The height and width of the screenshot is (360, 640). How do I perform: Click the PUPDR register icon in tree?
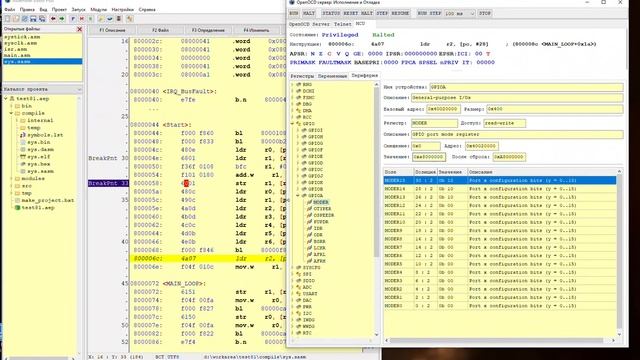point(309,222)
